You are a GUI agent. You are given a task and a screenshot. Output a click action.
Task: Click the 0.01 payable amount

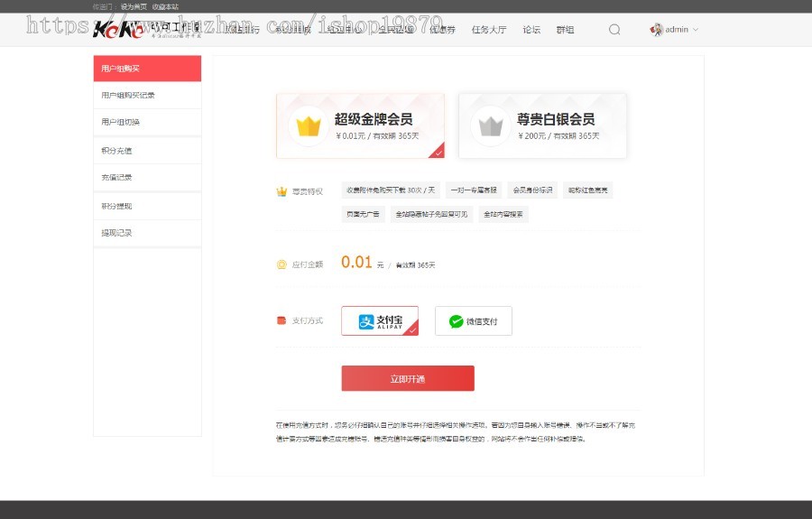tap(356, 262)
